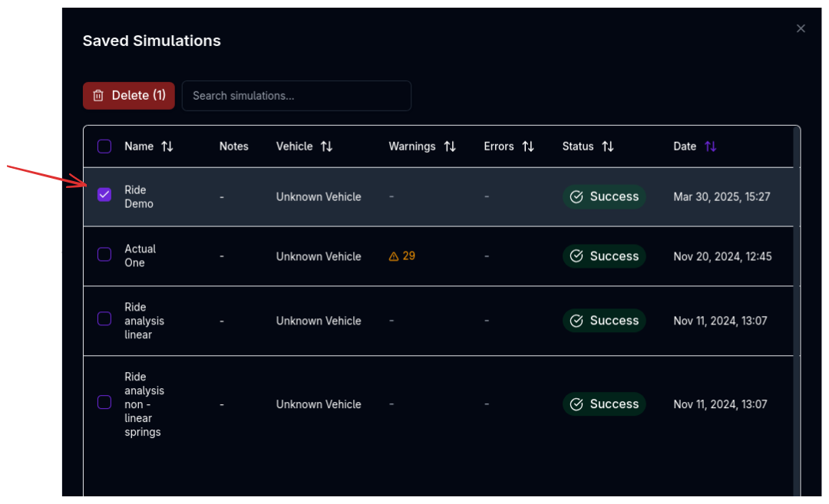The width and height of the screenshot is (829, 504).
Task: Sort the table by the Name column icon
Action: [x=167, y=146]
